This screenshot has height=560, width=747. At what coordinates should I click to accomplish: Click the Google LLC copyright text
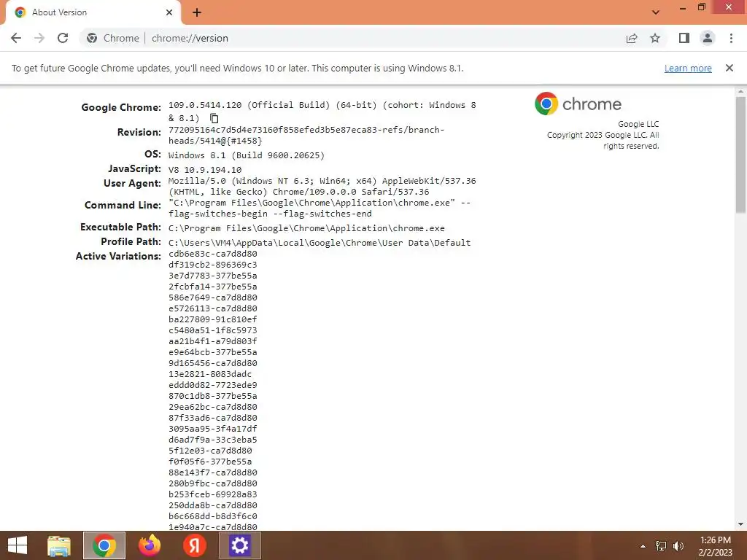[603, 135]
